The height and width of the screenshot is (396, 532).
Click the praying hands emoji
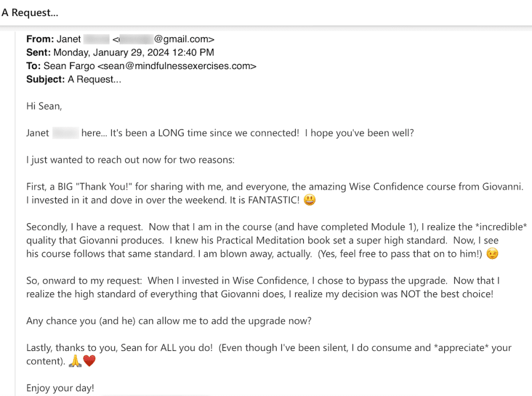(x=76, y=361)
